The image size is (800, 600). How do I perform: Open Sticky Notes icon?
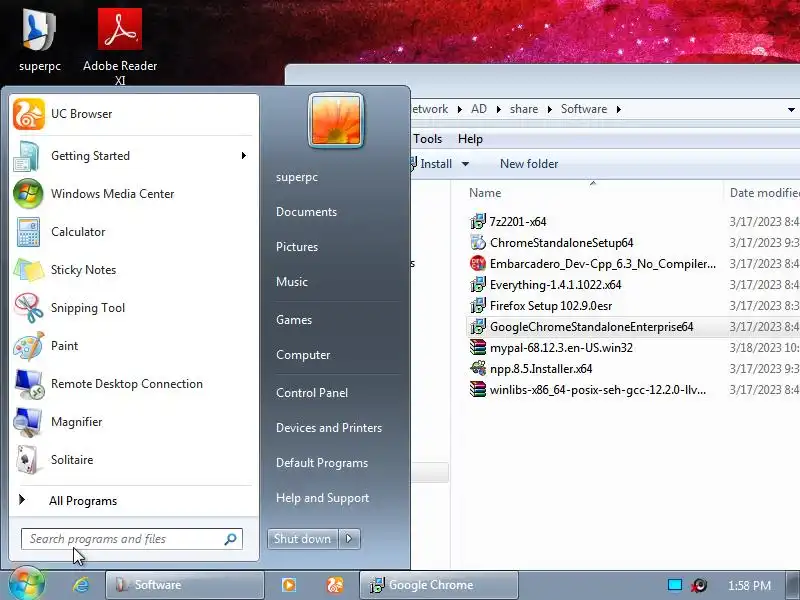tap(29, 270)
